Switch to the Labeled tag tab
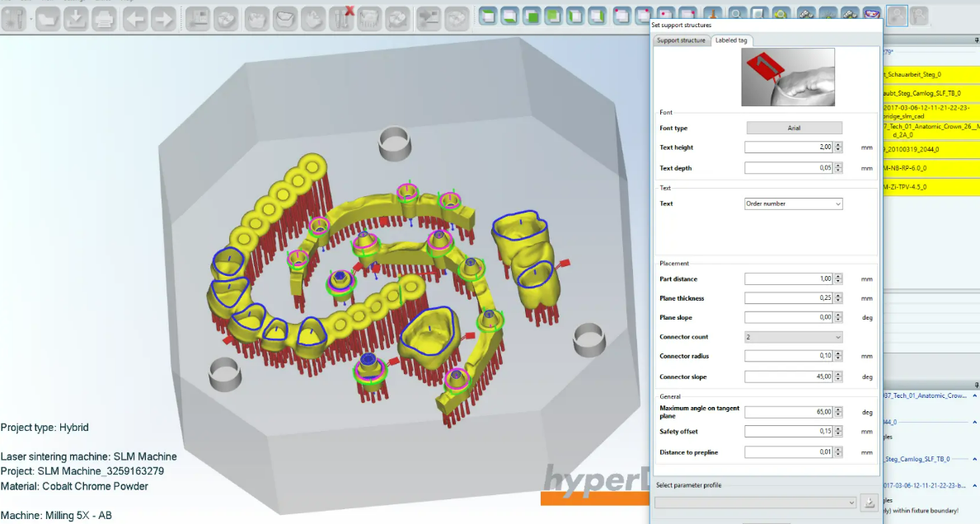The width and height of the screenshot is (980, 524). (731, 40)
